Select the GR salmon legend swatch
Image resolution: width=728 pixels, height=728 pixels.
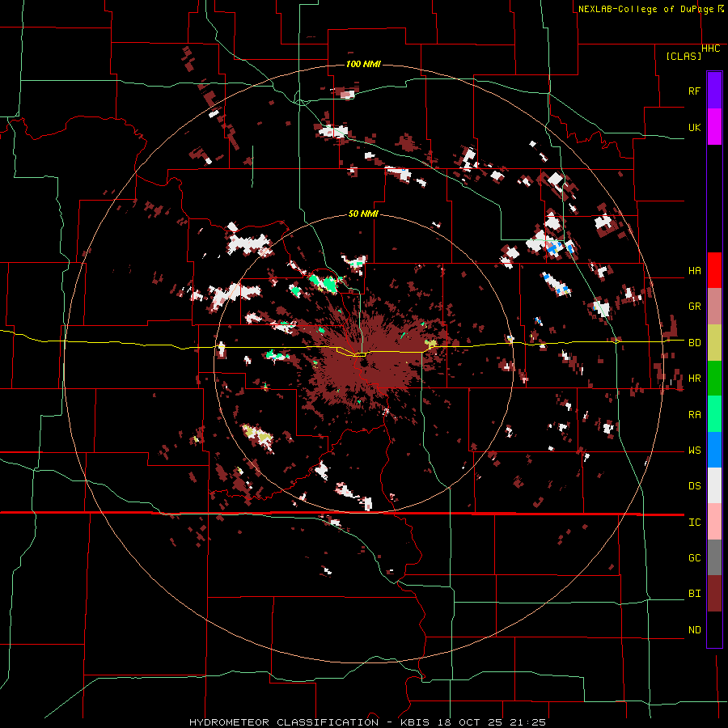pos(714,307)
